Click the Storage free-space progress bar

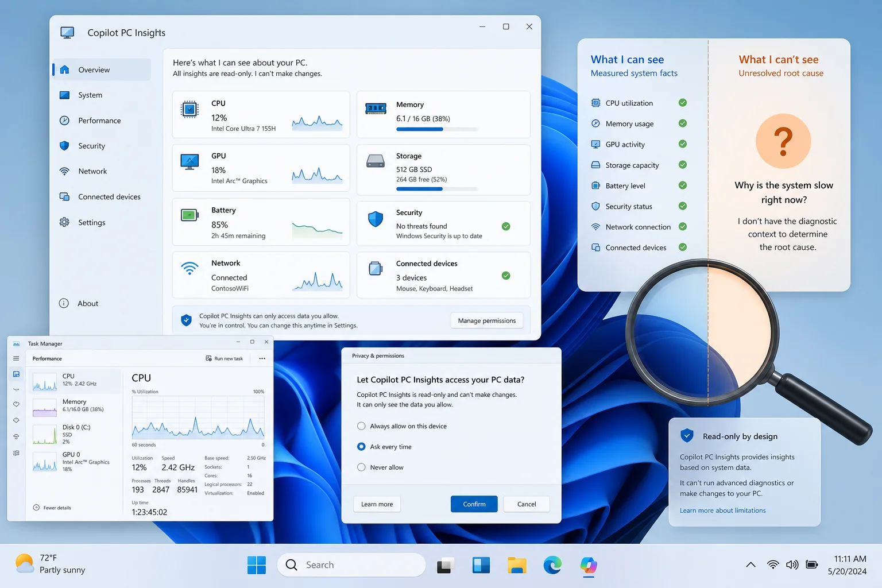coord(436,188)
